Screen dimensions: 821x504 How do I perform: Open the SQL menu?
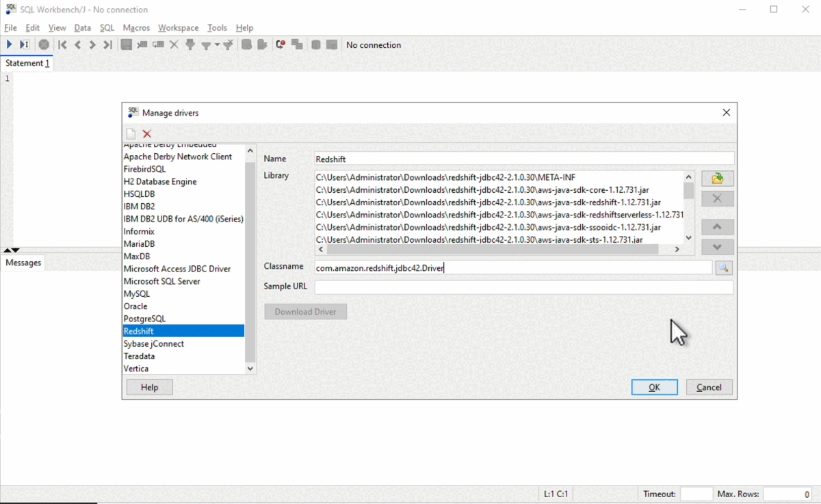(107, 27)
